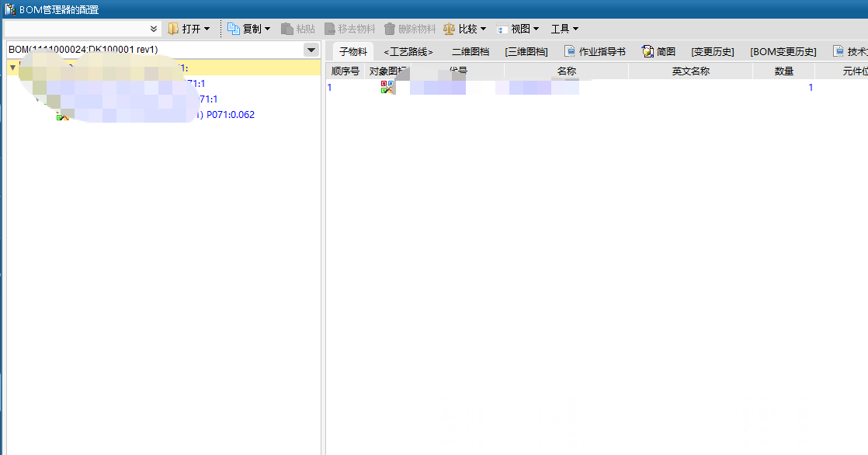This screenshot has width=868, height=455.
Task: Select the tree item ending in P071:0.062
Action: pyautogui.click(x=231, y=115)
